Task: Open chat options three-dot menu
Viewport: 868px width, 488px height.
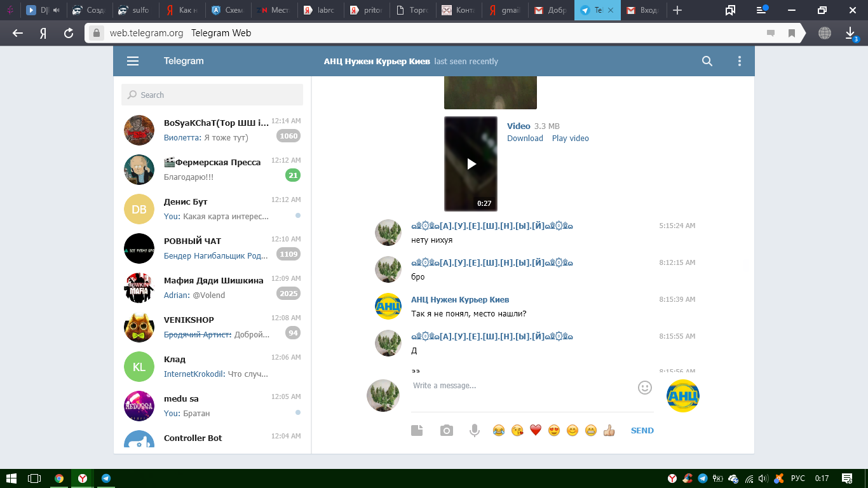Action: [739, 61]
